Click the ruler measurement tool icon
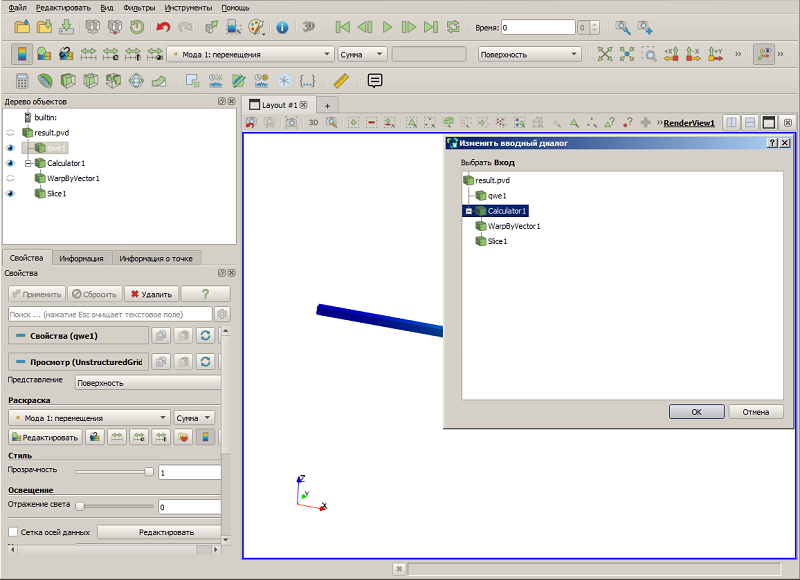800x580 pixels. (x=340, y=81)
